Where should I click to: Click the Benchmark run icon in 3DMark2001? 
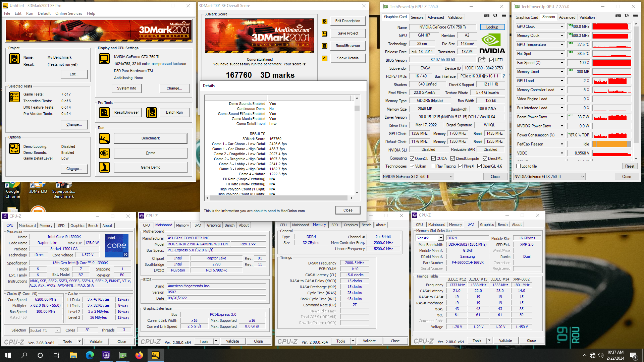[x=104, y=138]
